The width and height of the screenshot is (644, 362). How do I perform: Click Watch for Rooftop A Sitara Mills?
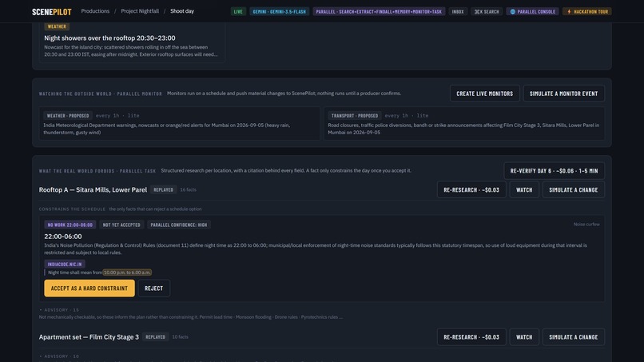coord(524,190)
